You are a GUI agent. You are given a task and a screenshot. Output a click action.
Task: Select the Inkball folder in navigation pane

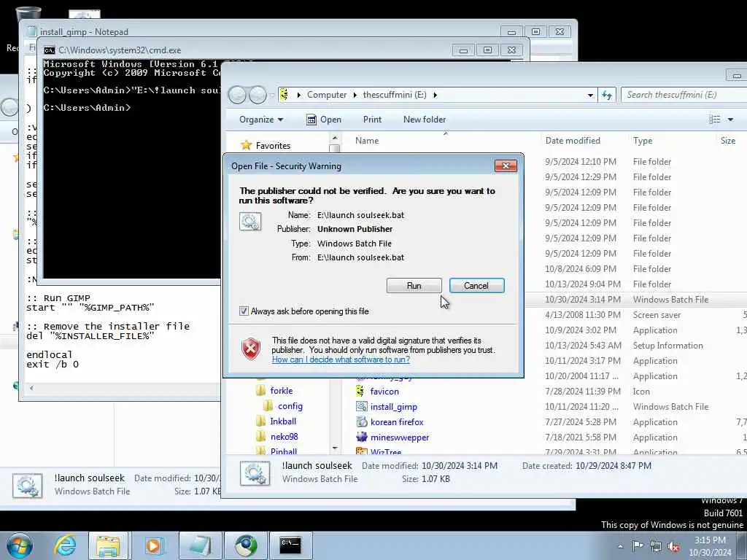[283, 421]
